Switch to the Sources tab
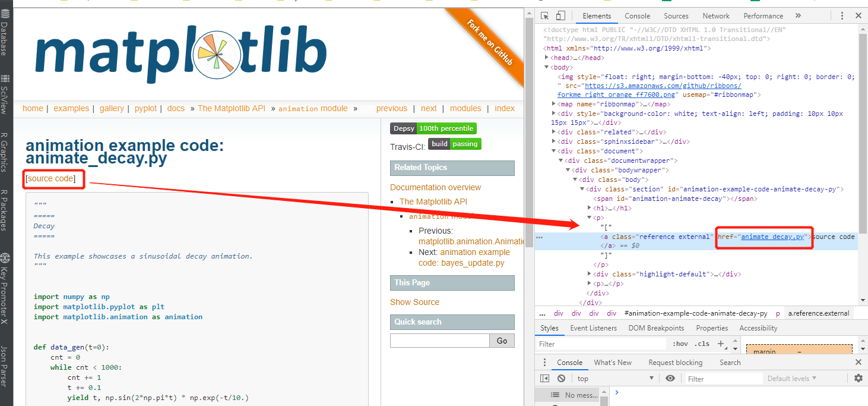868x406 pixels. pos(676,16)
